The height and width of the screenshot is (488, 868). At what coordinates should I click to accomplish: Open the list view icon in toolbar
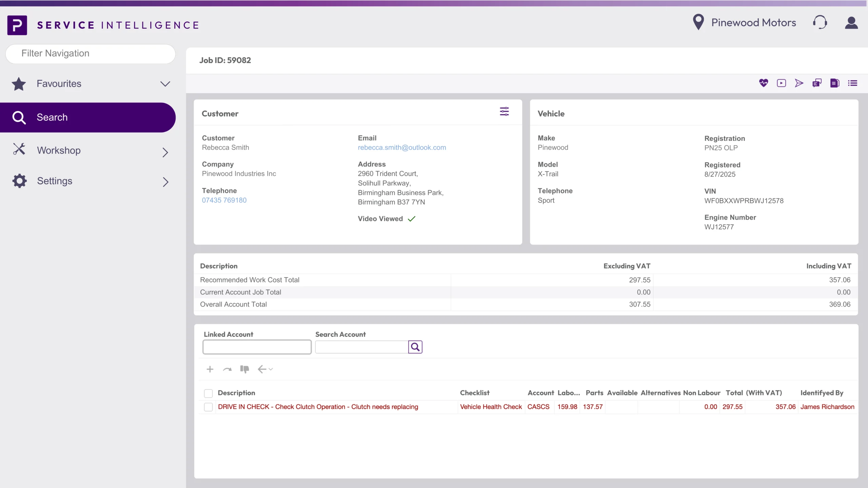pyautogui.click(x=852, y=83)
